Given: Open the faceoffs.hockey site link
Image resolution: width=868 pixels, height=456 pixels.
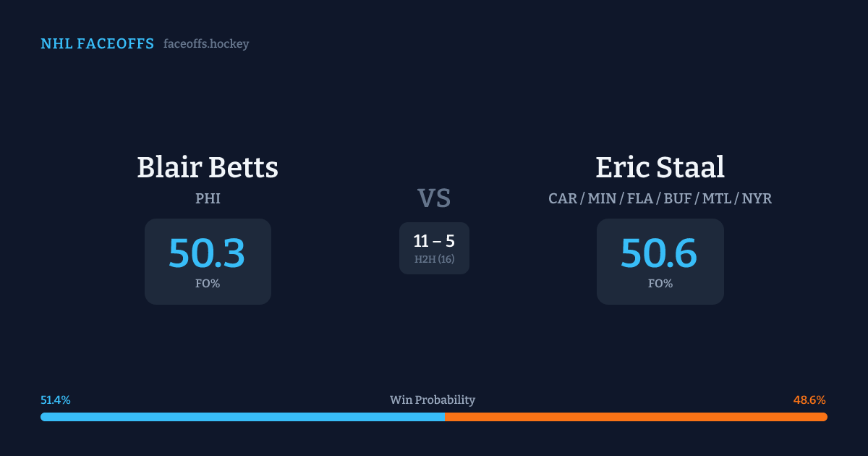Looking at the screenshot, I should pos(206,44).
